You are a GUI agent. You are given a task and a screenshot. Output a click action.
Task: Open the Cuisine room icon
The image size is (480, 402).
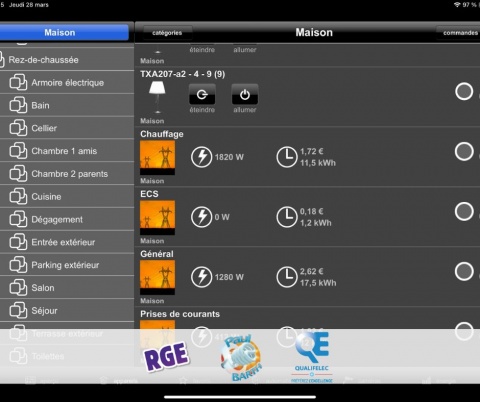click(x=18, y=196)
